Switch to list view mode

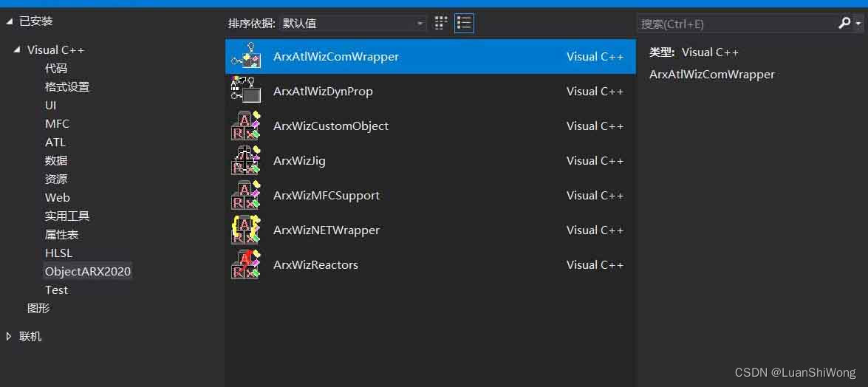(x=464, y=23)
